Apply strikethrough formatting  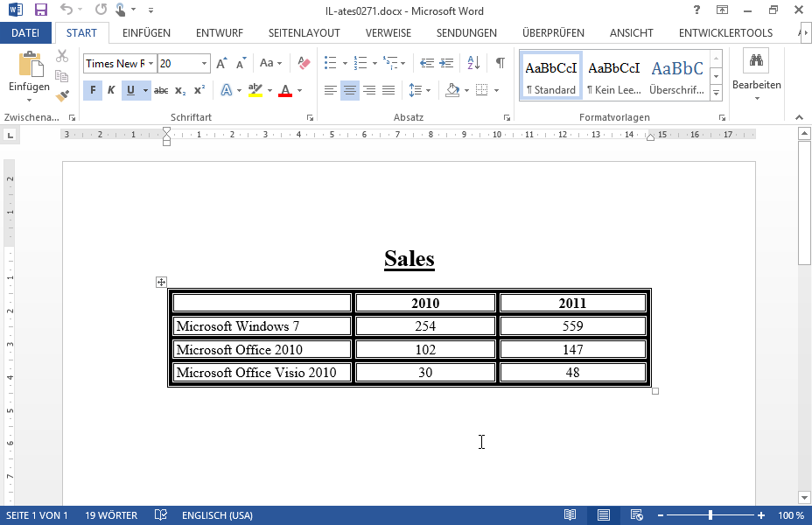(x=161, y=91)
